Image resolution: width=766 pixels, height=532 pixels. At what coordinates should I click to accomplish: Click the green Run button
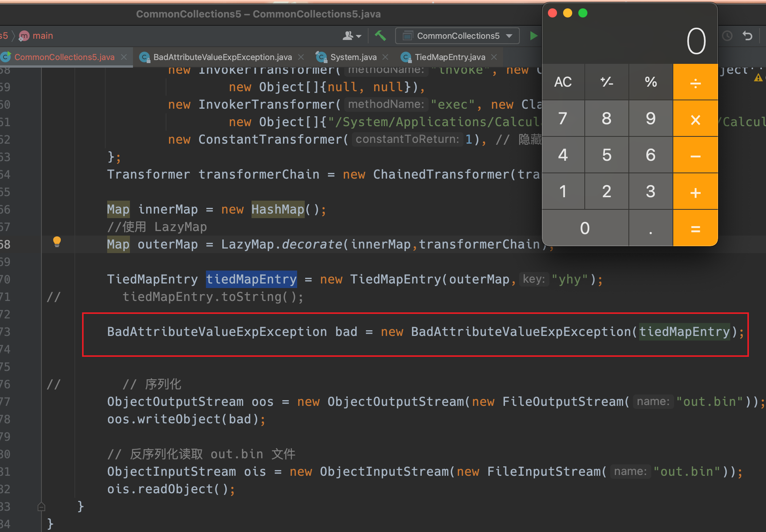(533, 36)
